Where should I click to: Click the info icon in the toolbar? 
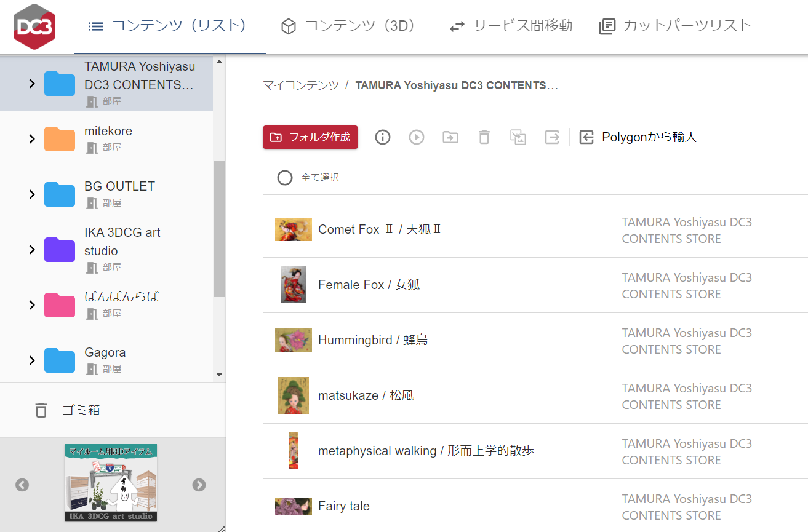click(x=383, y=137)
